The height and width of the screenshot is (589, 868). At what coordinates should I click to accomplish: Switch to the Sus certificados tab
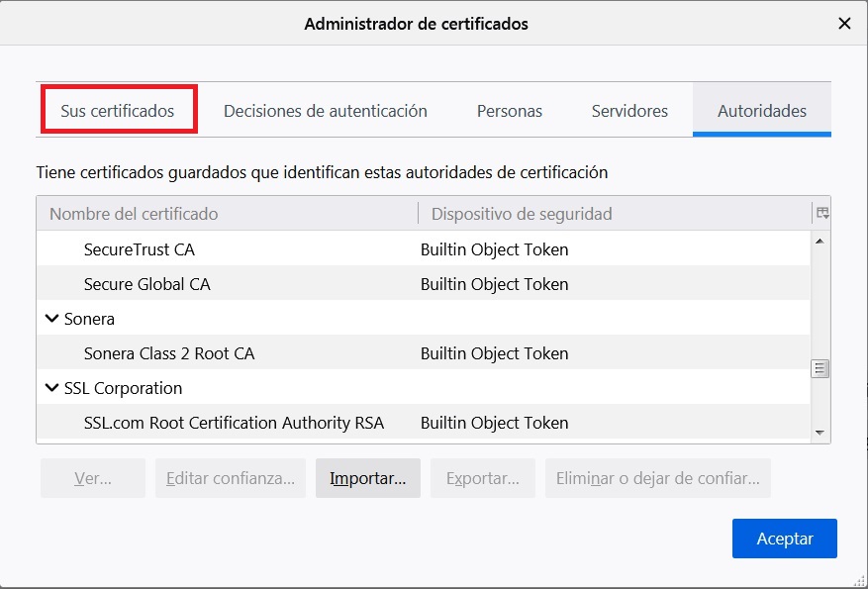(x=118, y=111)
